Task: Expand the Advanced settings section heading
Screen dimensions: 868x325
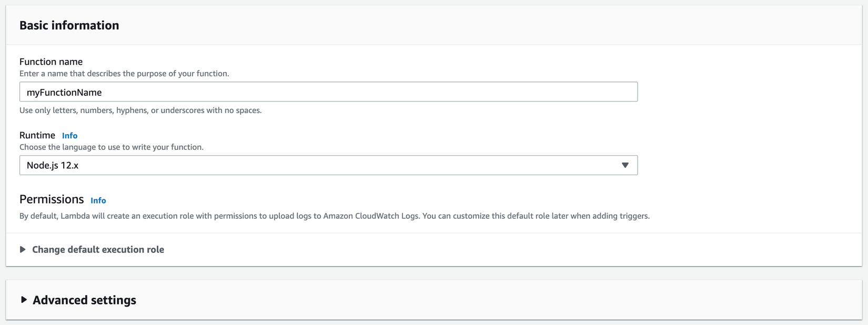Action: tap(84, 300)
